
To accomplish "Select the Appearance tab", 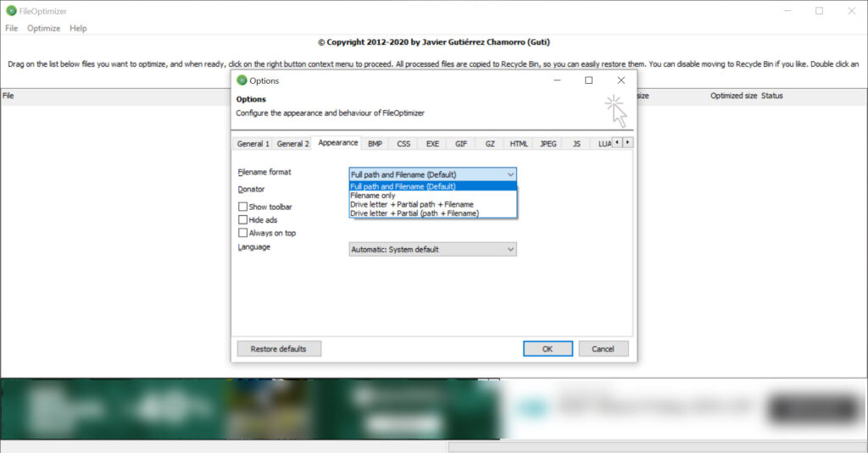I will (x=337, y=143).
